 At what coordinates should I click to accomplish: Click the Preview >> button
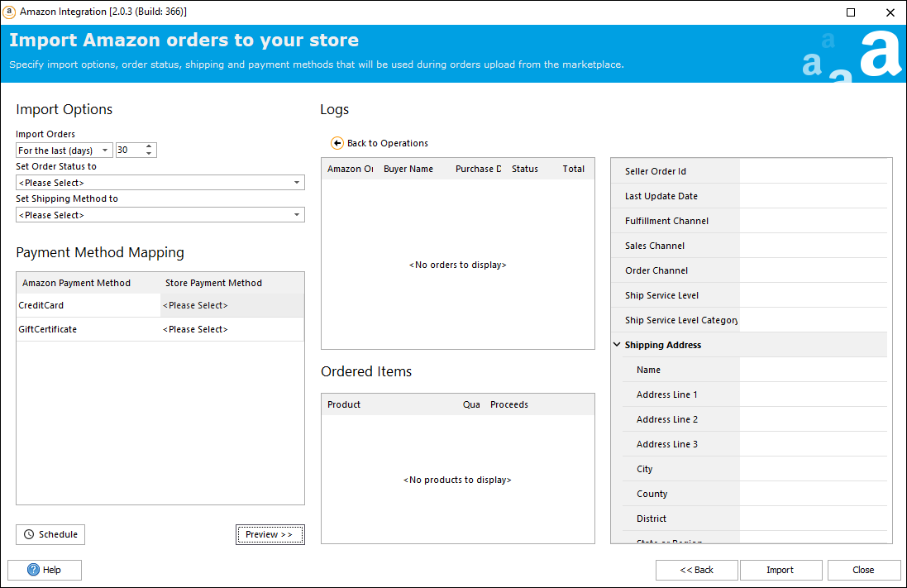tap(270, 534)
